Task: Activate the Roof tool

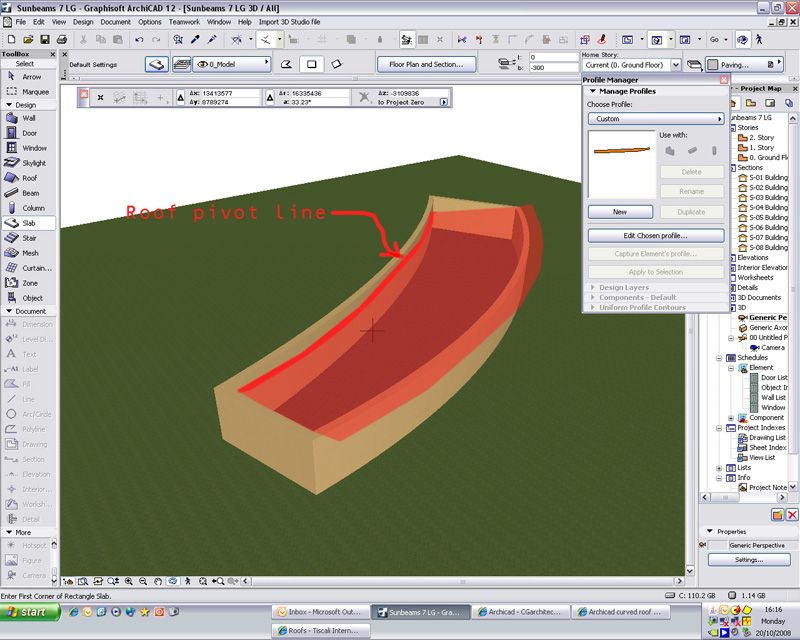Action: (28, 178)
